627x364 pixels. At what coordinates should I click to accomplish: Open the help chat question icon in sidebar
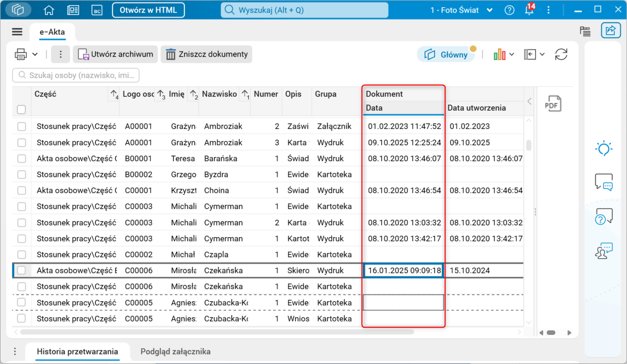[x=604, y=216]
